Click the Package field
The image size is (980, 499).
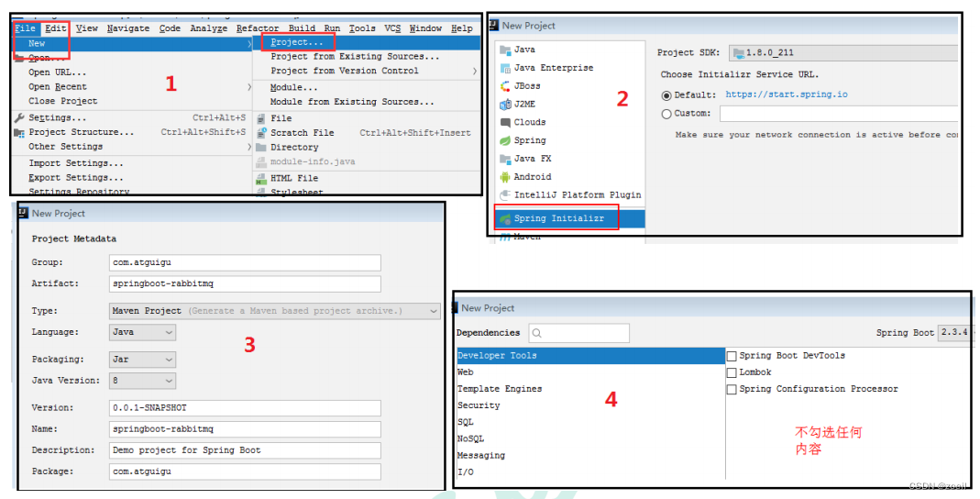[x=245, y=471]
